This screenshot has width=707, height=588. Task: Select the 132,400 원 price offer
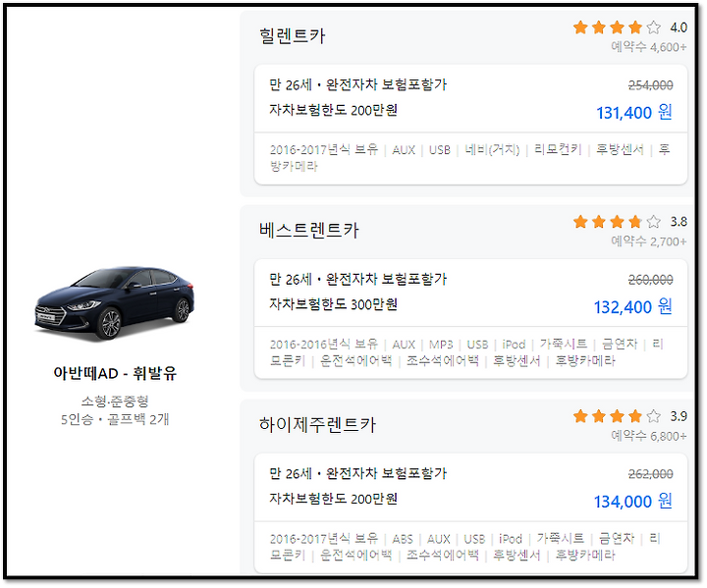pyautogui.click(x=632, y=306)
